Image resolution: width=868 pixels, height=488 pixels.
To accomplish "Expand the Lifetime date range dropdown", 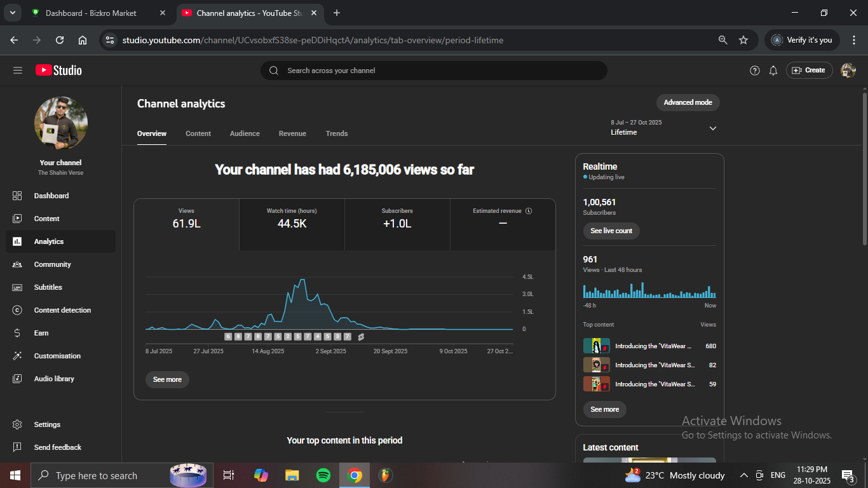I will (712, 128).
